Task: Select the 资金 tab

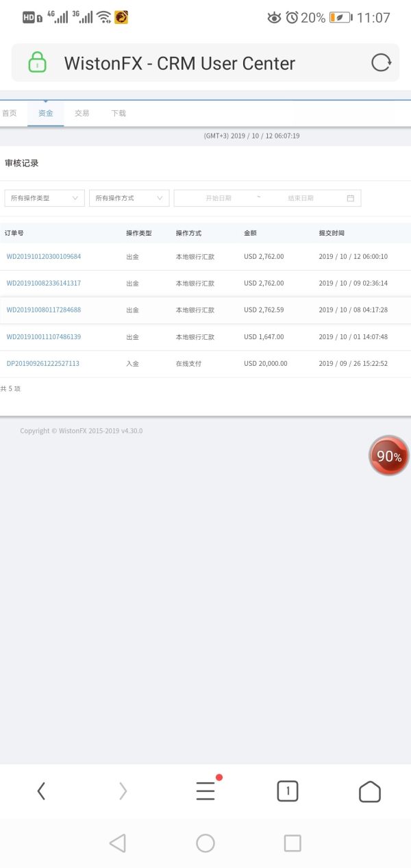Action: click(46, 113)
